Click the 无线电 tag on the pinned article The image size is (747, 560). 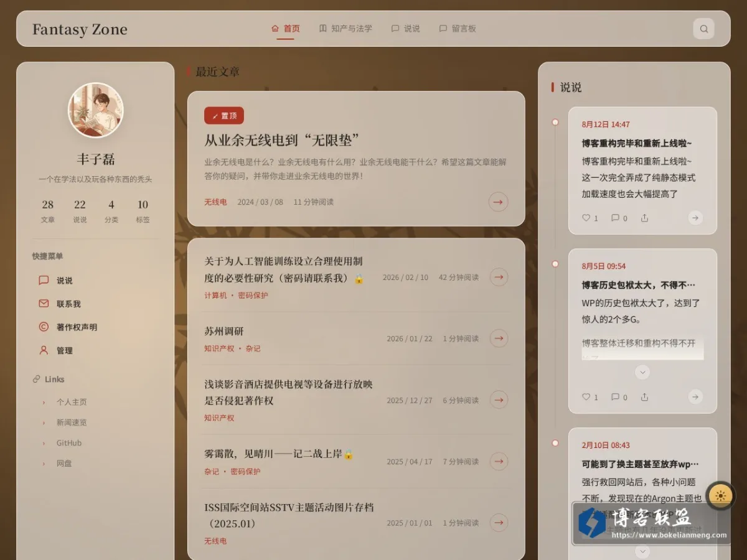(x=215, y=202)
